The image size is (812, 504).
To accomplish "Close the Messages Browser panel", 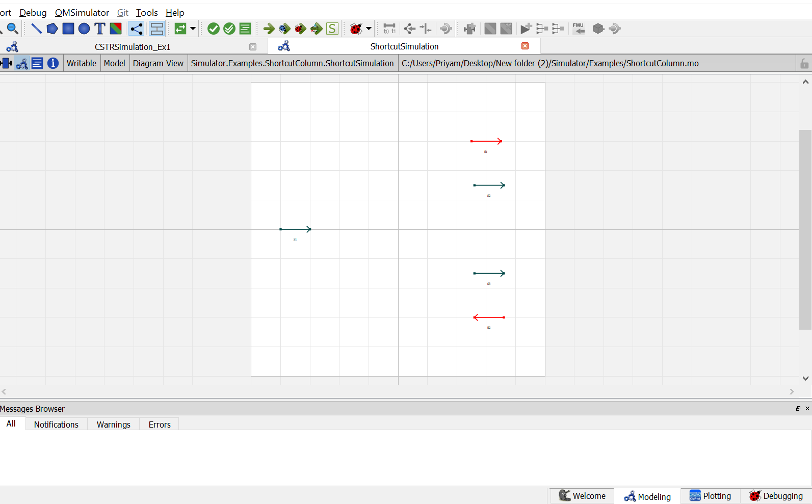I will pos(807,409).
